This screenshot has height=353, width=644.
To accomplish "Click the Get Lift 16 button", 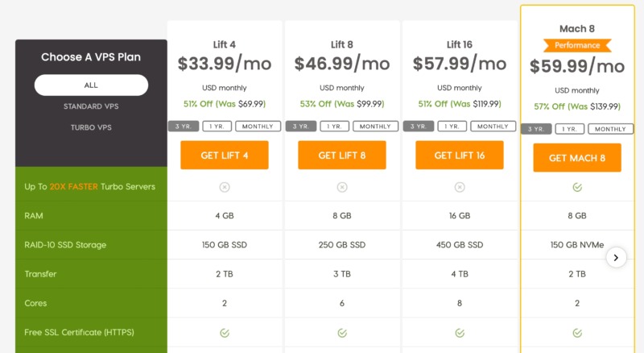I will click(x=460, y=156).
